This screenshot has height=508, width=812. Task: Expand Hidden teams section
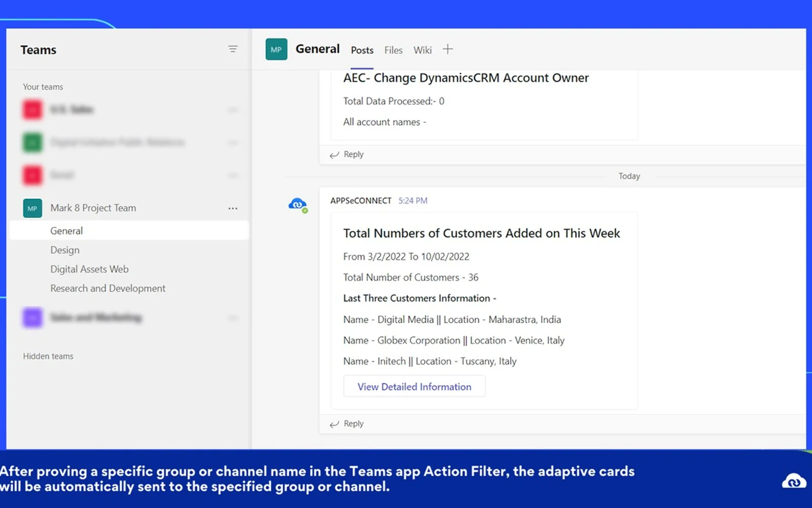[48, 356]
